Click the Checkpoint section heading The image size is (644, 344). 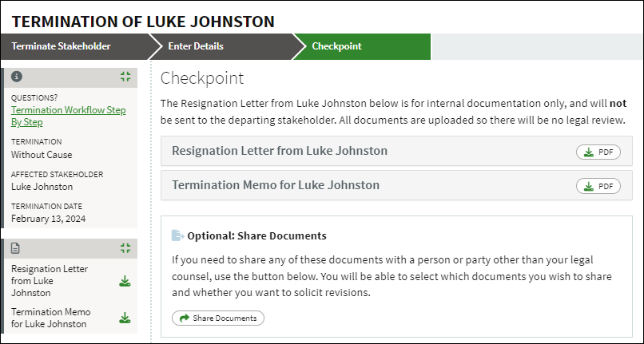(202, 79)
